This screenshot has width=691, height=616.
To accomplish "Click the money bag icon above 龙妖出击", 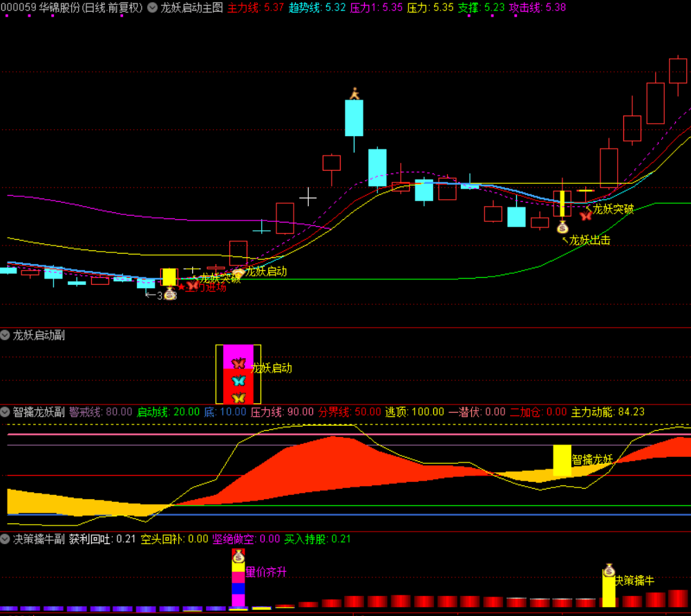I will 562,226.
